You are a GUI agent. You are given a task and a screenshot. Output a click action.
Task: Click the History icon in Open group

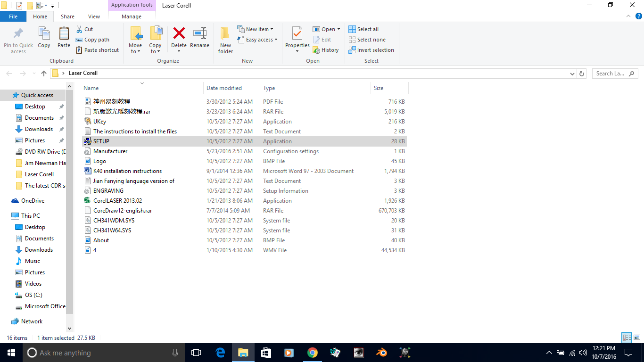326,50
